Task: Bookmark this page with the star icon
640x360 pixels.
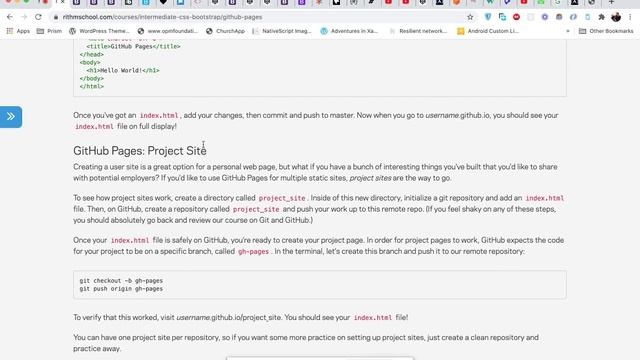Action: [x=470, y=17]
